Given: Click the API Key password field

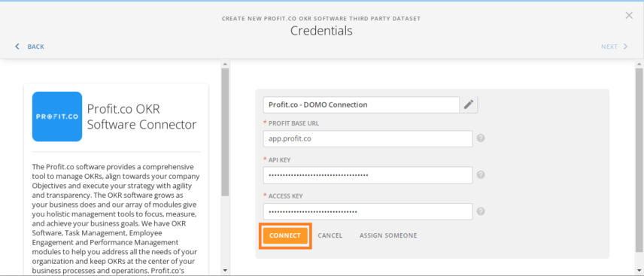Looking at the screenshot, I should point(368,175).
